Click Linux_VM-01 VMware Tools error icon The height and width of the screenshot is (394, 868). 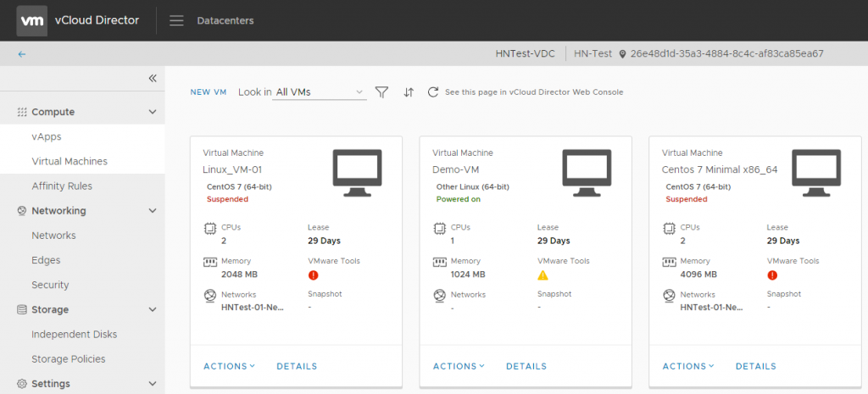(x=314, y=275)
